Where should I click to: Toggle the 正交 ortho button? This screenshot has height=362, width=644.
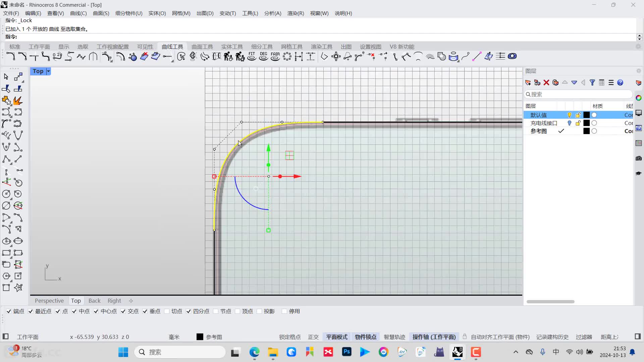[x=313, y=337]
